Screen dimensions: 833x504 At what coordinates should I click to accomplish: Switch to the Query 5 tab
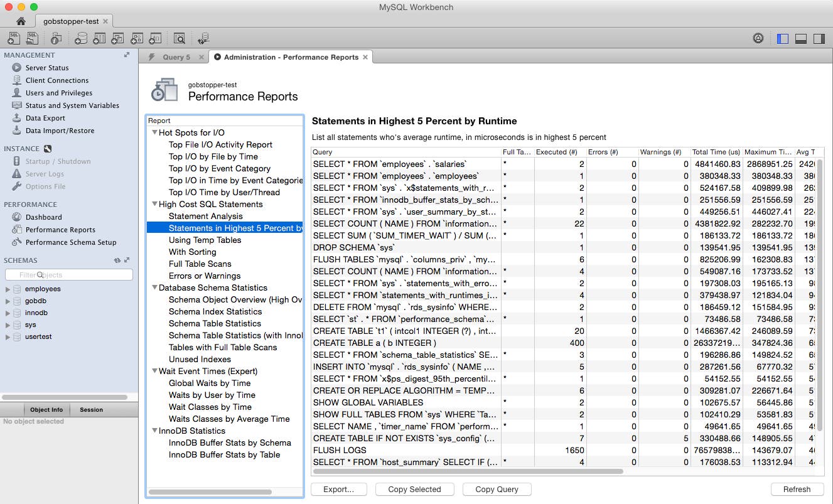(178, 56)
